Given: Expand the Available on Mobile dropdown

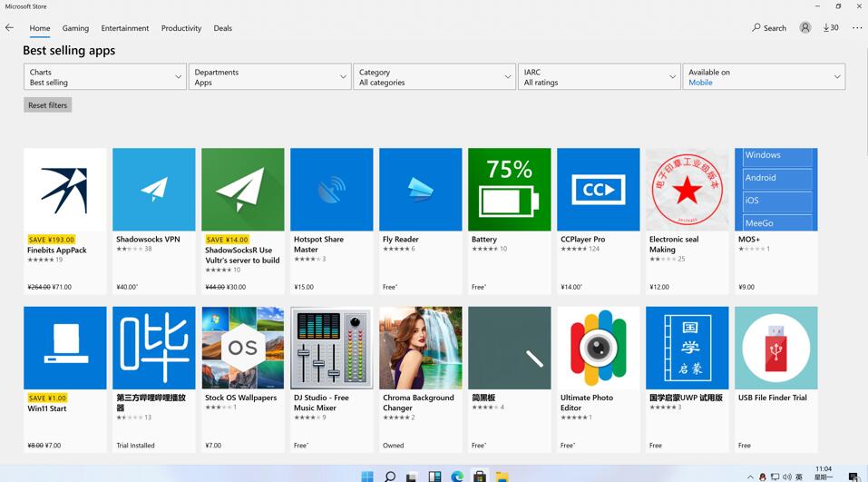Looking at the screenshot, I should tap(764, 76).
